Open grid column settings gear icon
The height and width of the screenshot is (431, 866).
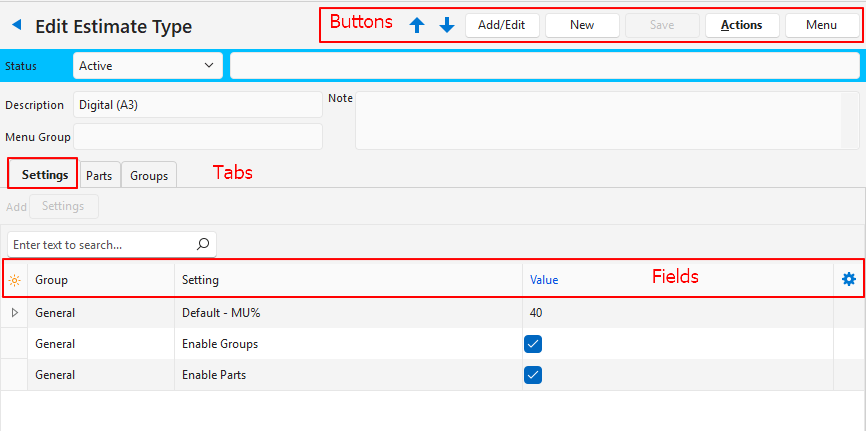click(849, 279)
